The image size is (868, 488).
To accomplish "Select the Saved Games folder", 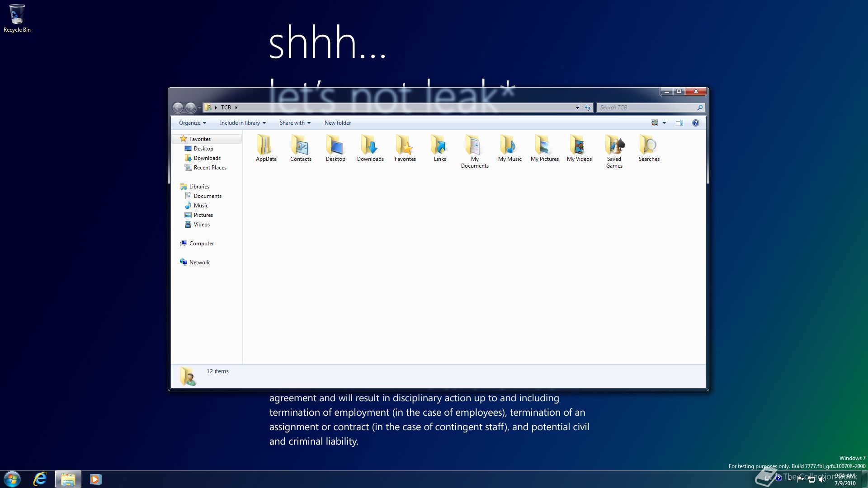I will pyautogui.click(x=614, y=151).
